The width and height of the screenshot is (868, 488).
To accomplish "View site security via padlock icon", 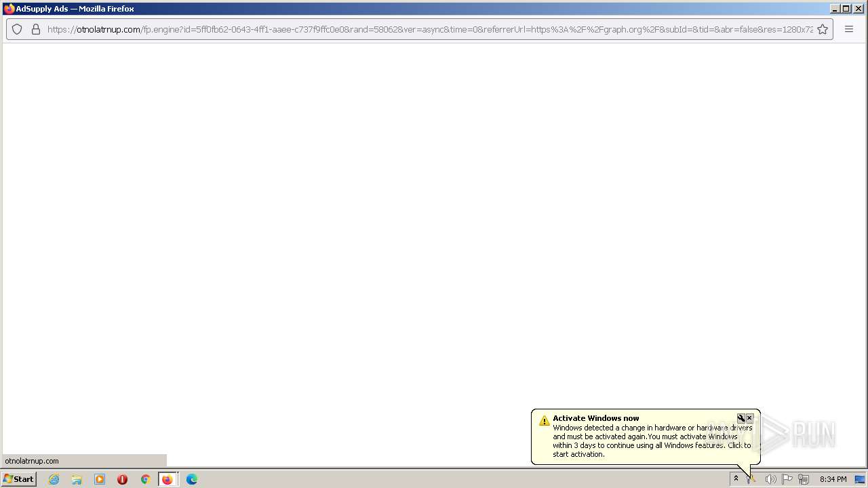I will click(36, 29).
